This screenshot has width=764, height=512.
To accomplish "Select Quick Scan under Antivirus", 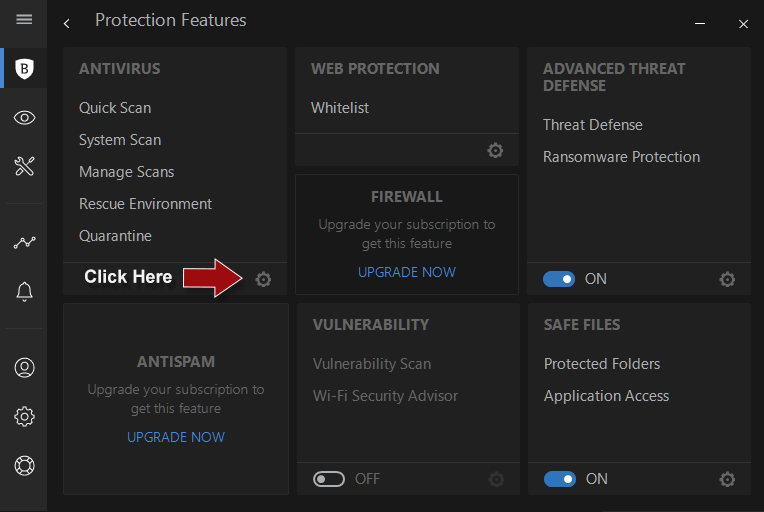I will (x=115, y=108).
